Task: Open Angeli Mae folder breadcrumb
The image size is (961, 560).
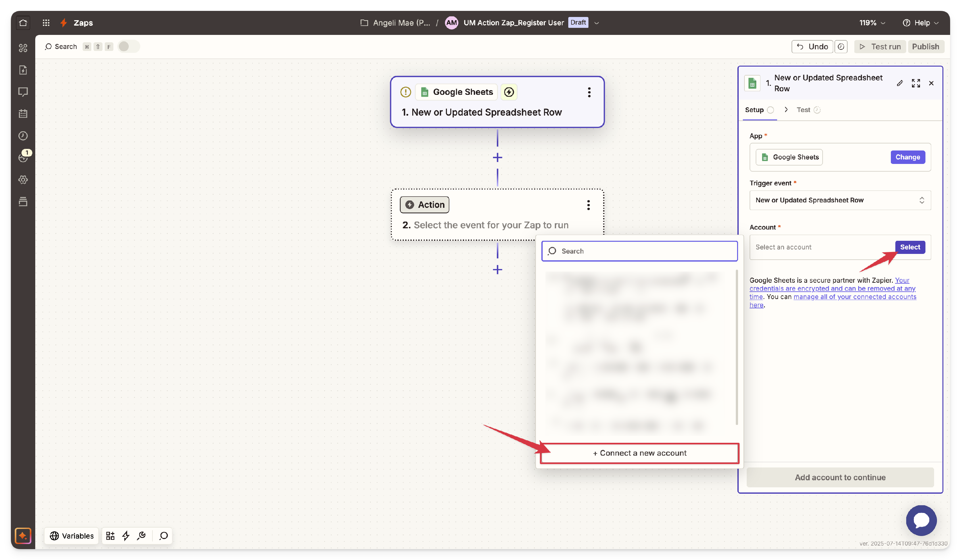Action: click(395, 23)
